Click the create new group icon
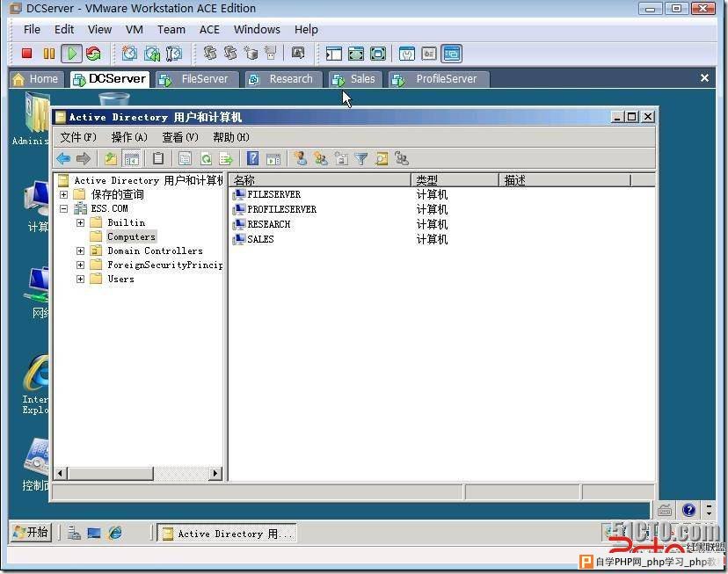The image size is (728, 574). (x=320, y=159)
